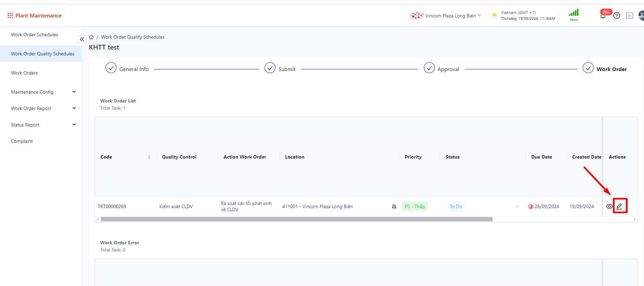
Task: Click the help question mark icon
Action: pos(617,15)
